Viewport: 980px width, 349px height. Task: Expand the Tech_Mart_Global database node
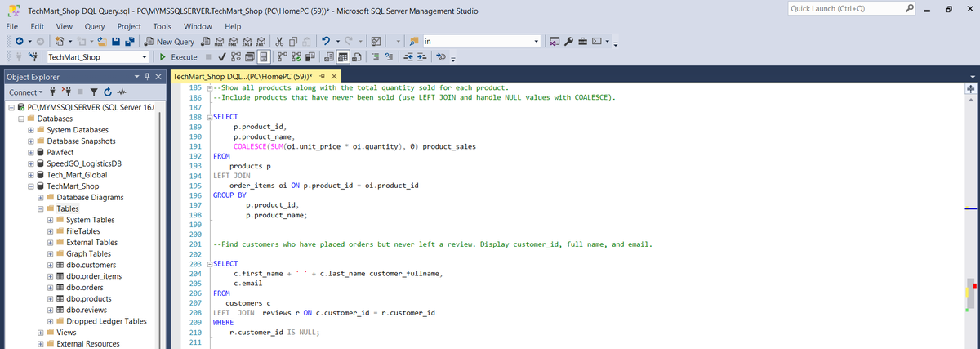coord(31,175)
